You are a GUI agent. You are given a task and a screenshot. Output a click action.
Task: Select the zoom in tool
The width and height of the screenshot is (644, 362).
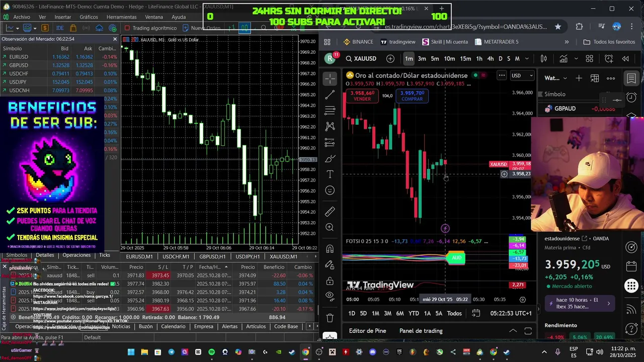pyautogui.click(x=330, y=227)
